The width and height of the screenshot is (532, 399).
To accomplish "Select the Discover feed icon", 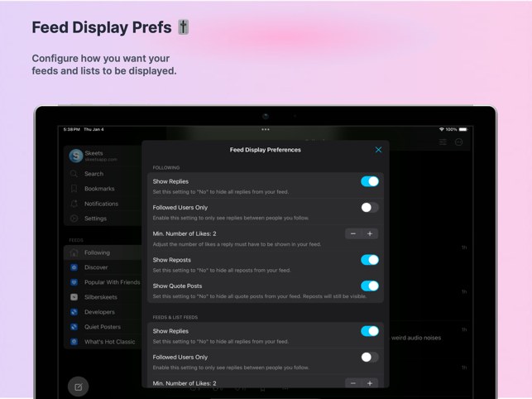I will coord(74,267).
